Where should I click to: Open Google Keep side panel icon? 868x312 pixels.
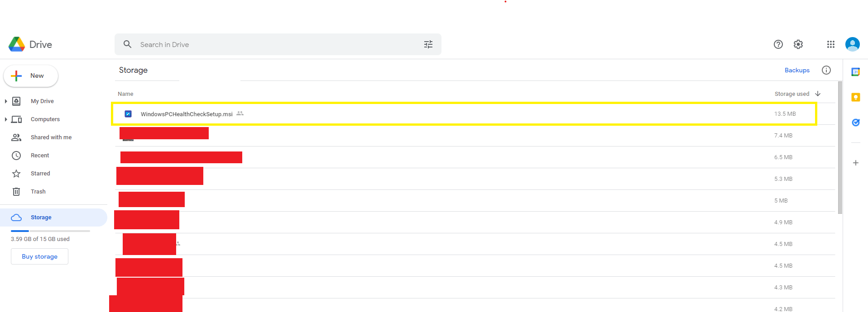tap(855, 97)
